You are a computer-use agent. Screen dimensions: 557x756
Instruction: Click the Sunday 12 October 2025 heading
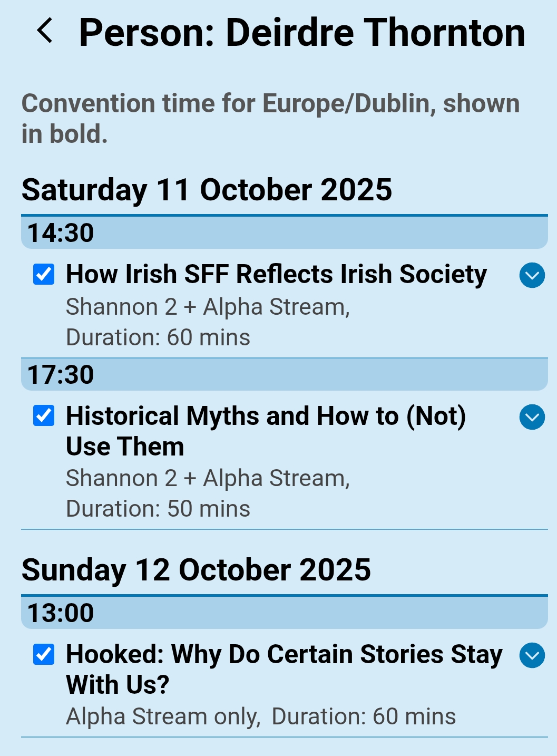point(196,570)
